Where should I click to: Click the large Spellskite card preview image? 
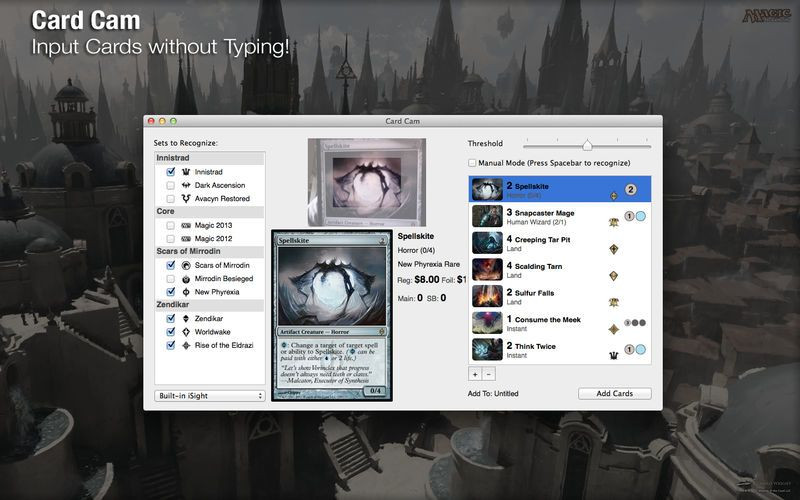(332, 315)
